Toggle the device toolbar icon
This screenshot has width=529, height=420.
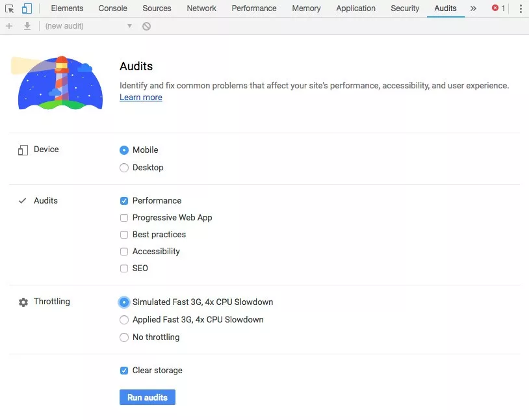[x=27, y=8]
